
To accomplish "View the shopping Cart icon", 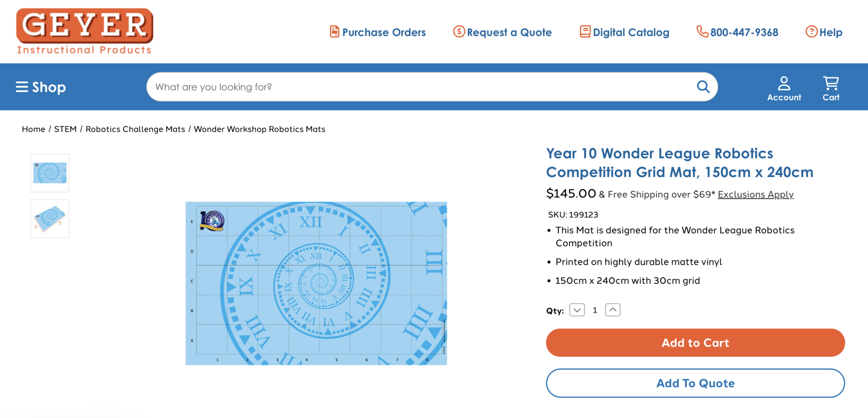I will pyautogui.click(x=830, y=83).
